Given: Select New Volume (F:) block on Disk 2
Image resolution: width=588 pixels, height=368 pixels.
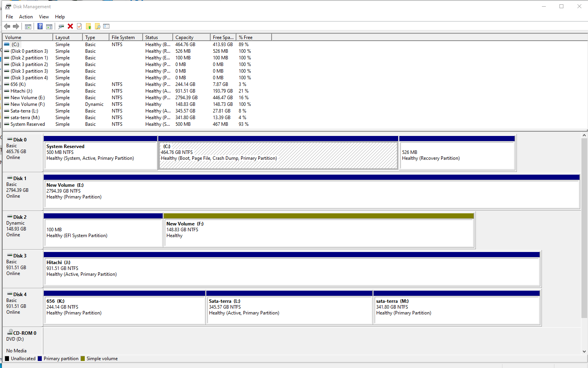Looking at the screenshot, I should [319, 230].
